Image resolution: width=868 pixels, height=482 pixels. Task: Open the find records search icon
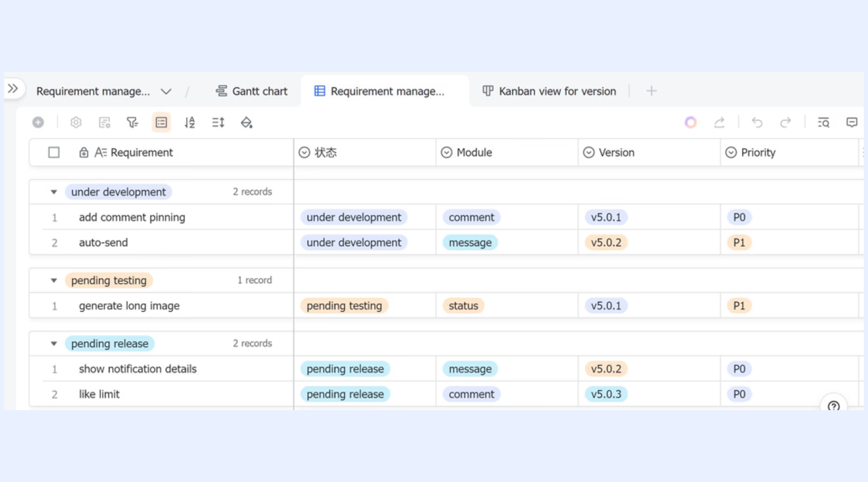pyautogui.click(x=823, y=122)
